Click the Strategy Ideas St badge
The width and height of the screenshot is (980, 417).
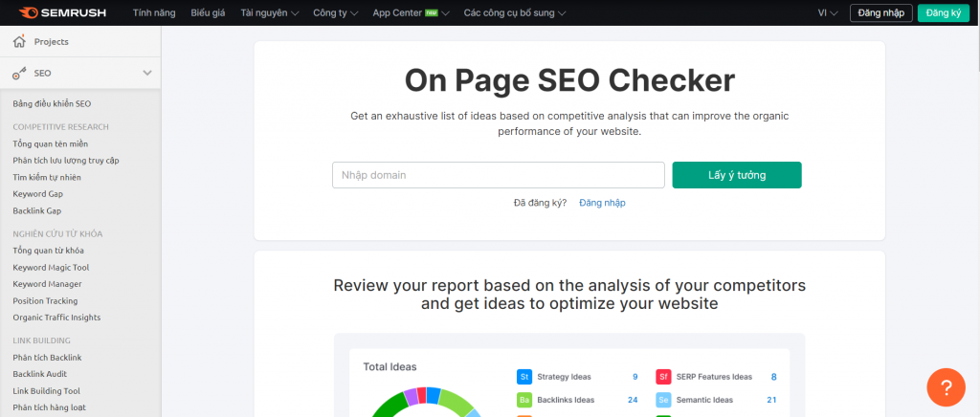tap(523, 377)
